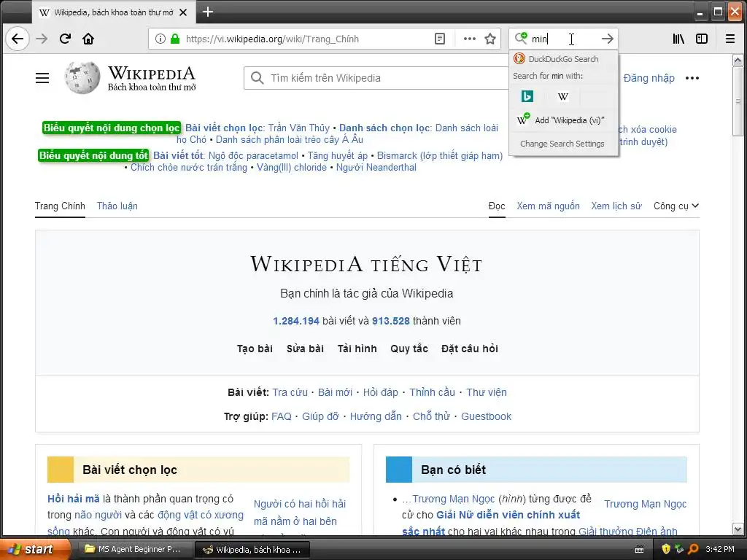747x560 pixels.
Task: Open the Library icon in toolbar
Action: [x=678, y=39]
